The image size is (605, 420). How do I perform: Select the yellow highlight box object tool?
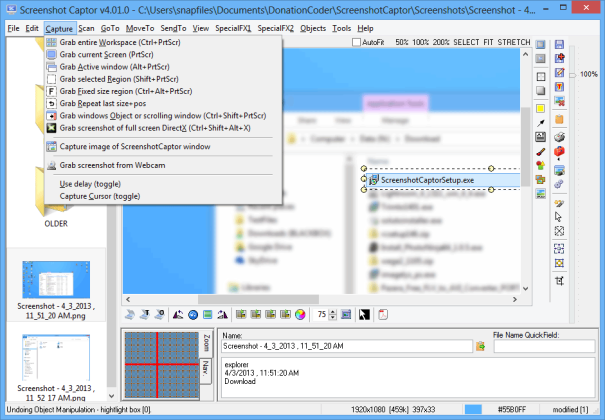click(x=541, y=109)
